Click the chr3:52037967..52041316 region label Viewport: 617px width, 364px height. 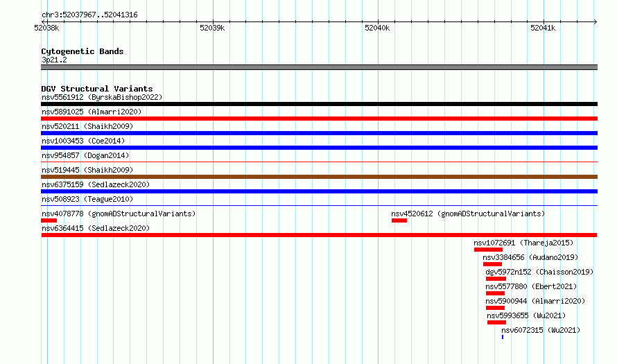[x=89, y=15]
